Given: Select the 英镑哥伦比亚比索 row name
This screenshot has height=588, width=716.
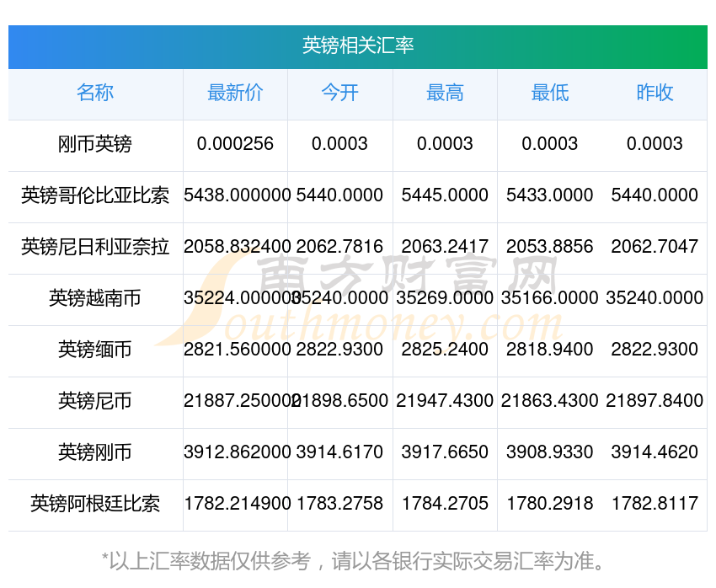Looking at the screenshot, I should pos(95,195).
